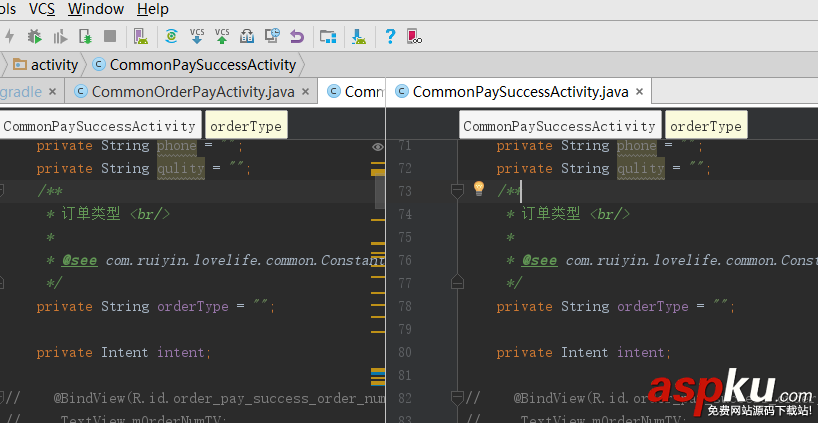Click the fold end marker at line 77
This screenshot has width=818, height=423.
[457, 282]
